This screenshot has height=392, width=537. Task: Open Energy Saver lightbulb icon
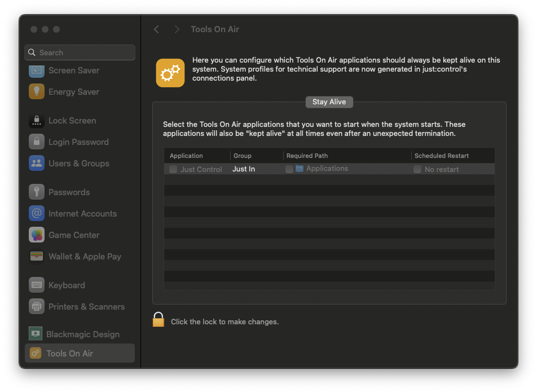click(x=37, y=92)
